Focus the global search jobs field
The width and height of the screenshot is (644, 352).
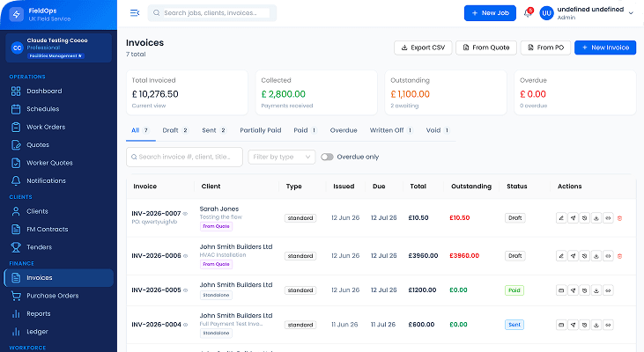(212, 13)
